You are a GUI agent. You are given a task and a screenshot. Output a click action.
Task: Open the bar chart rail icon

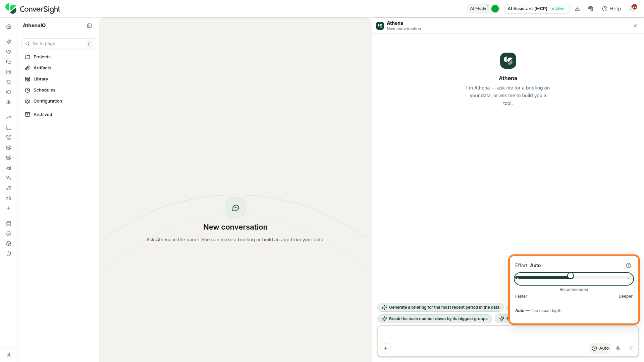coord(9,128)
